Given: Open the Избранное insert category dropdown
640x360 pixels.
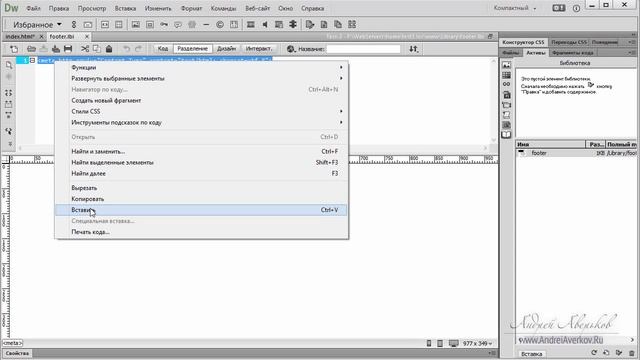Looking at the screenshot, I should pos(37,24).
